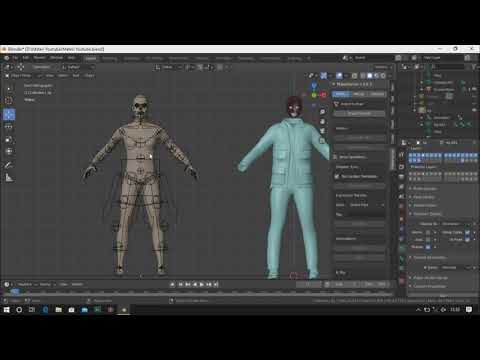Image resolution: width=480 pixels, height=360 pixels.
Task: Open the outliner filter funnel icon
Action: 474,67
